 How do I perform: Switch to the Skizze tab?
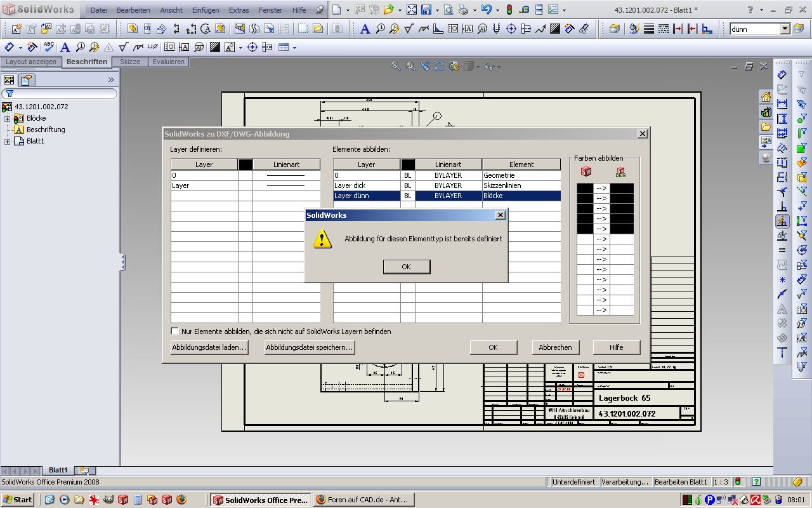pyautogui.click(x=130, y=62)
